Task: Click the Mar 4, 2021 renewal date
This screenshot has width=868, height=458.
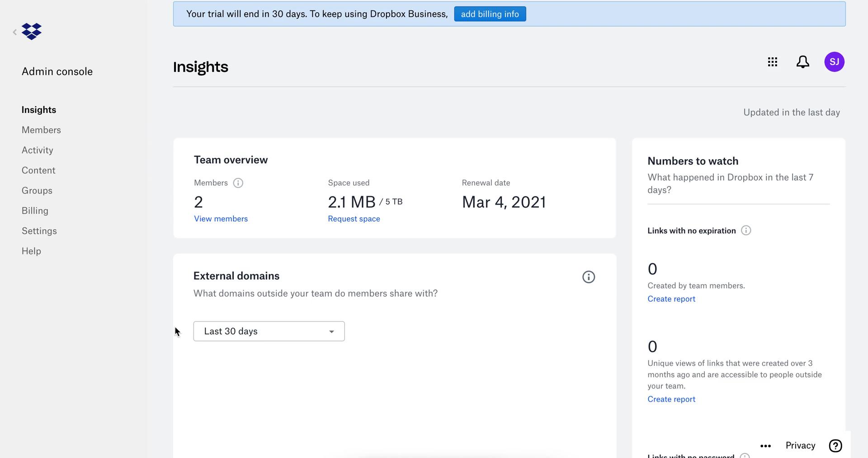Action: (x=504, y=202)
